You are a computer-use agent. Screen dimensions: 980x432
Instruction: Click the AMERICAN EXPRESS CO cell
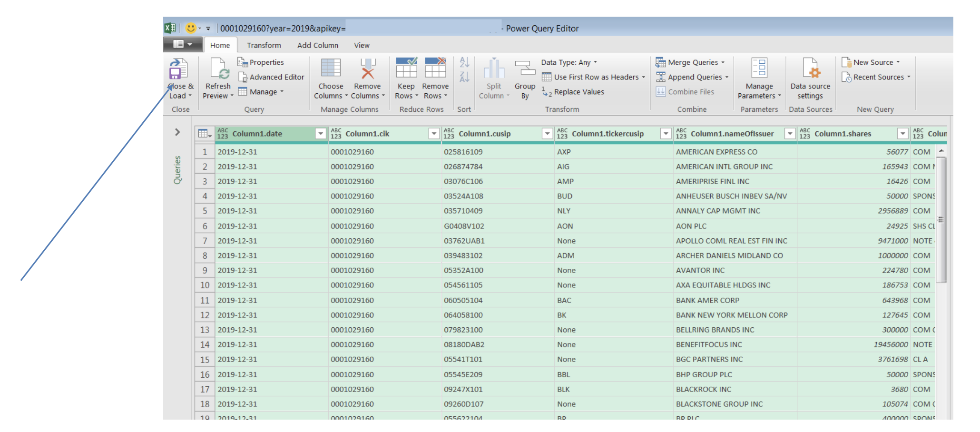pyautogui.click(x=735, y=152)
